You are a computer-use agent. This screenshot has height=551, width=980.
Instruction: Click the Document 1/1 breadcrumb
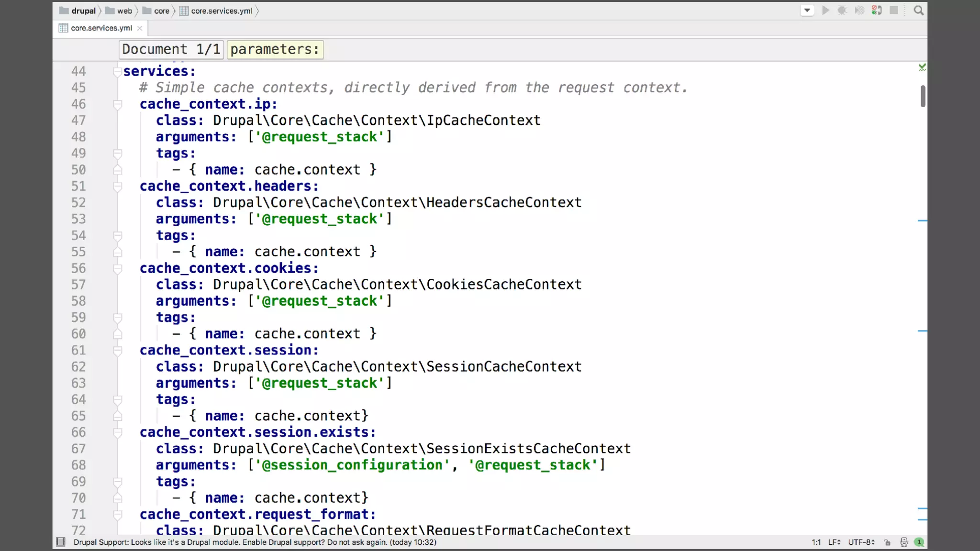[x=171, y=50]
